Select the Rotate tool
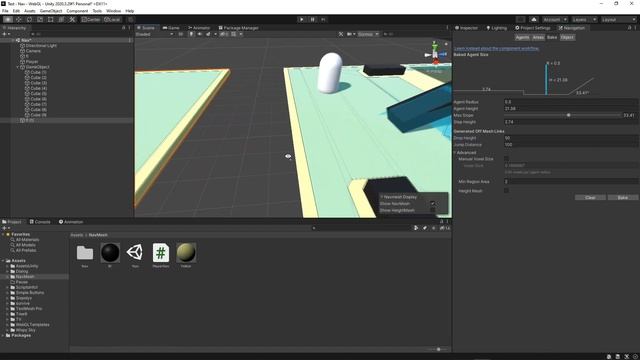The image size is (640, 360). (29, 19)
